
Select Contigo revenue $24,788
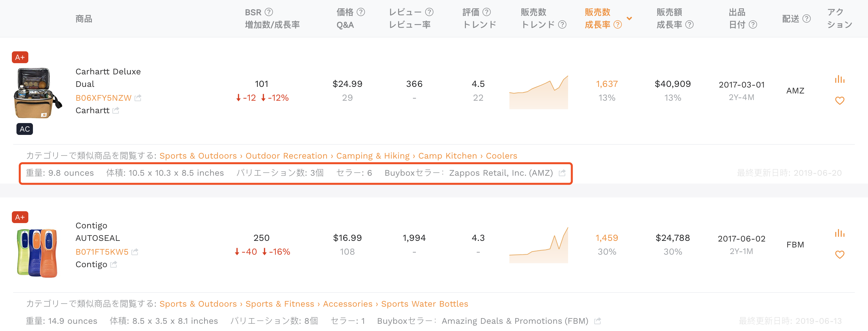[672, 238]
